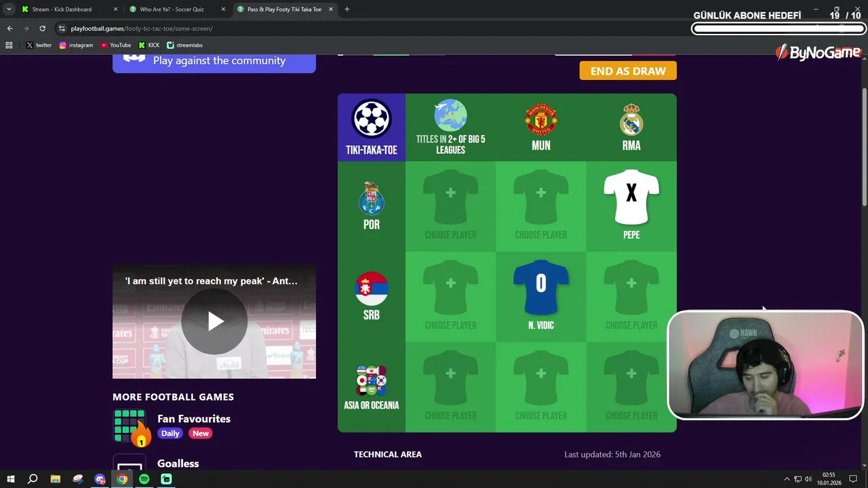868x488 pixels.
Task: Open the bookmarks apps grid
Action: 9,45
